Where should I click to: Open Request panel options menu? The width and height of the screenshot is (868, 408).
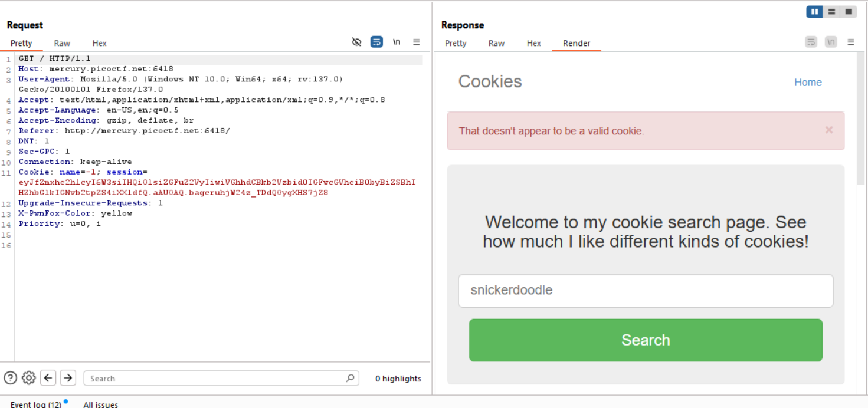417,42
